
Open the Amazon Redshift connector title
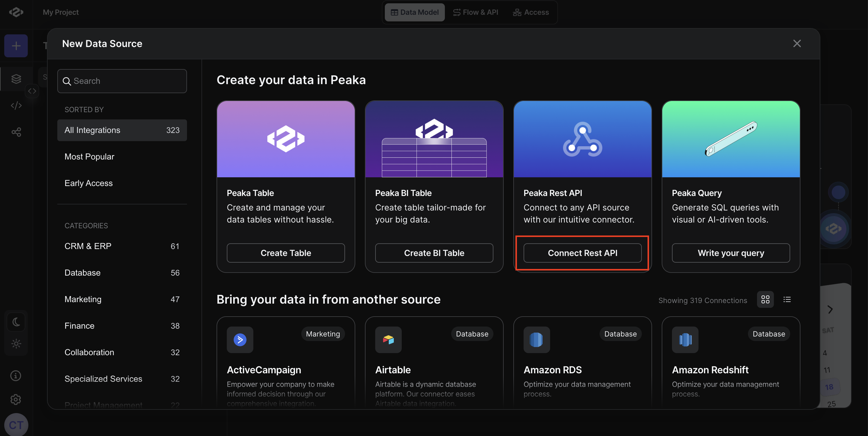pyautogui.click(x=710, y=370)
